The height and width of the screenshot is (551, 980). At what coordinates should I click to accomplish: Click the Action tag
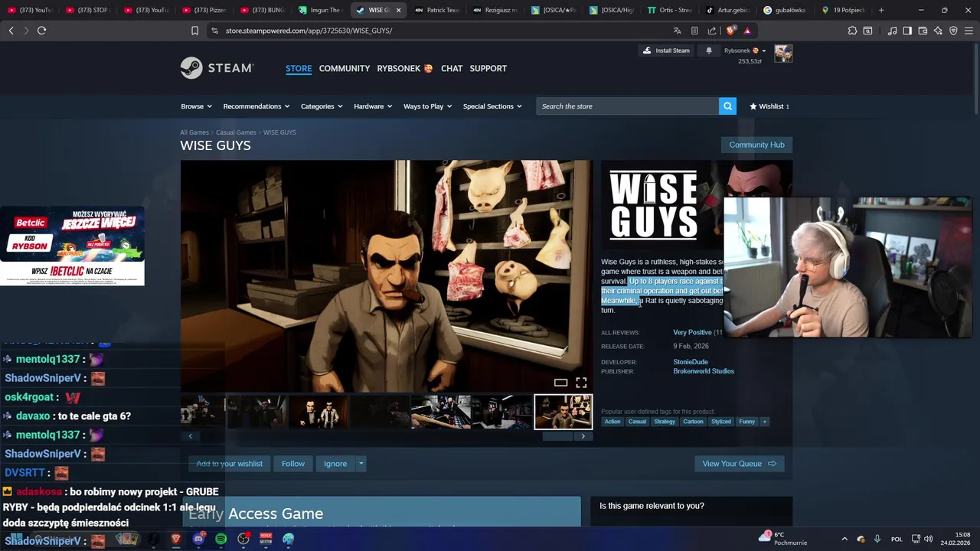pos(612,422)
